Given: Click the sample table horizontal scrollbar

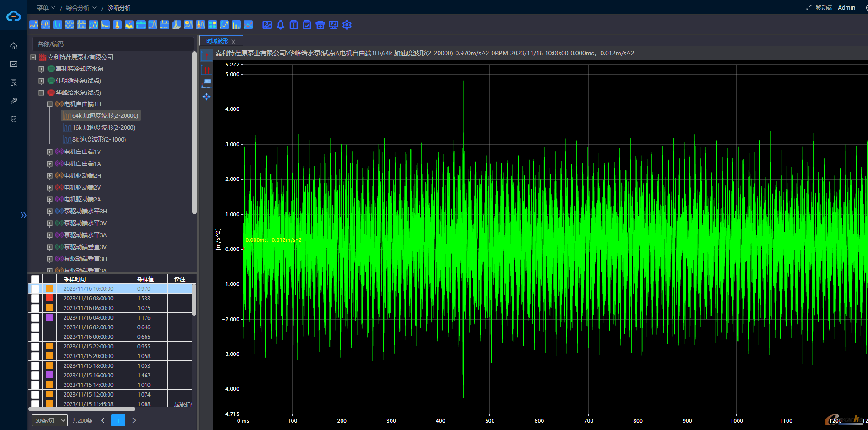Looking at the screenshot, I should tap(82, 408).
